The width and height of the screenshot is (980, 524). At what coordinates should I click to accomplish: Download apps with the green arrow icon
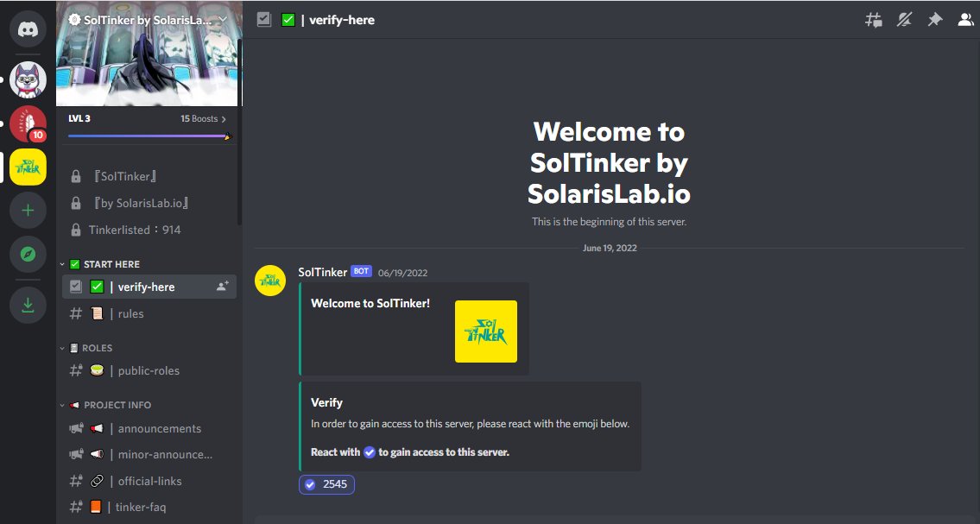coord(28,305)
